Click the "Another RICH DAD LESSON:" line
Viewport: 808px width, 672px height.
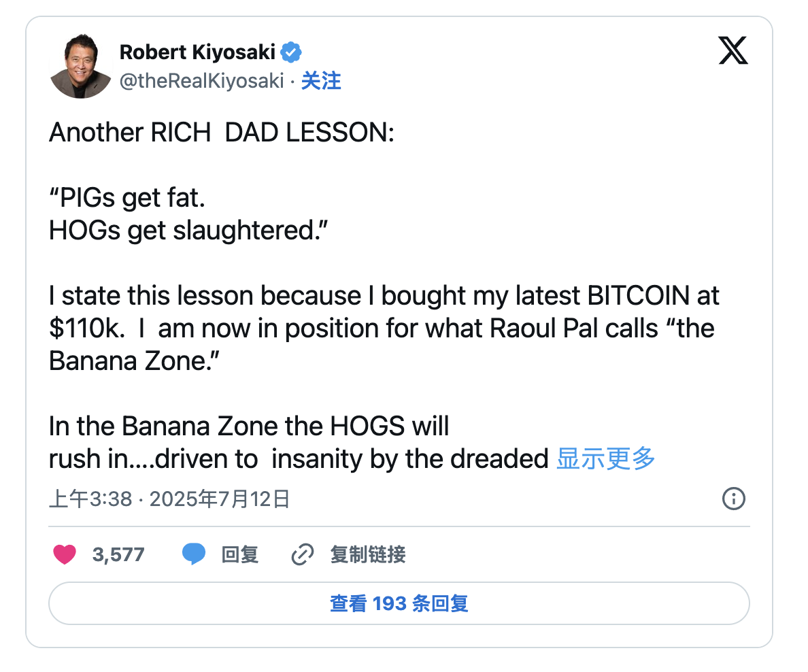222,133
